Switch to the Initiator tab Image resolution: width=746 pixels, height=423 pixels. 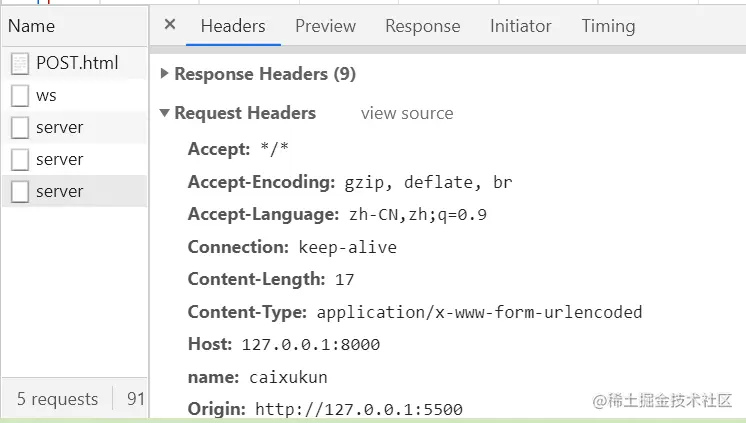tap(520, 26)
